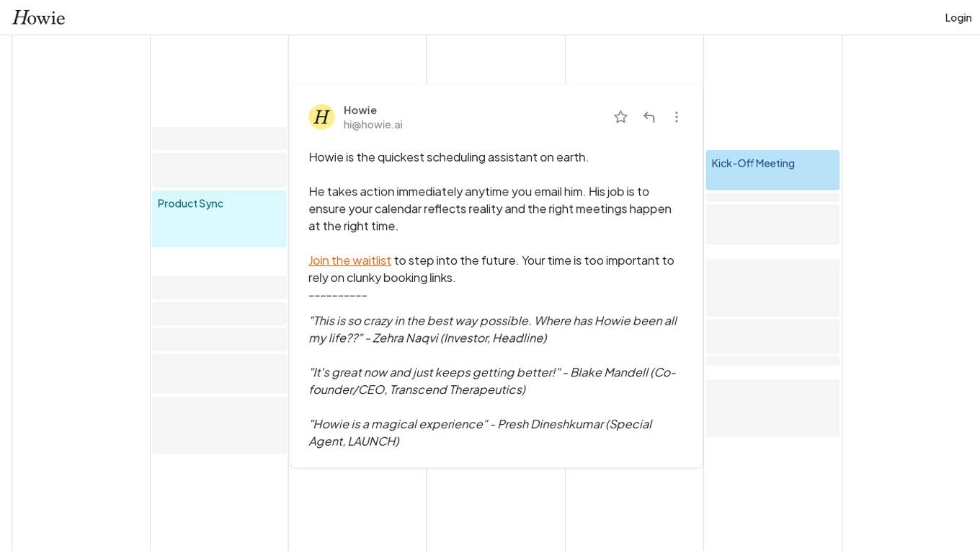Screen dimensions: 980x551
Task: Star the Howie email
Action: coord(620,117)
